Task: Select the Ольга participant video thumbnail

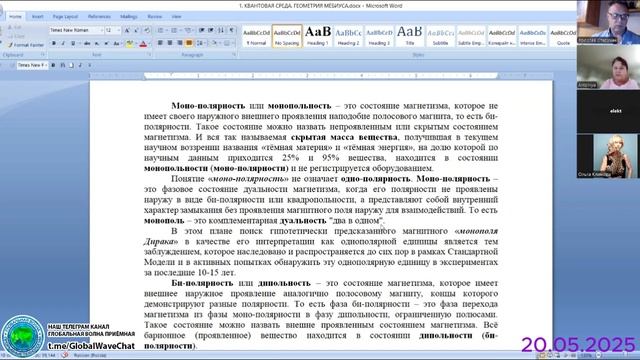Action: (608, 156)
